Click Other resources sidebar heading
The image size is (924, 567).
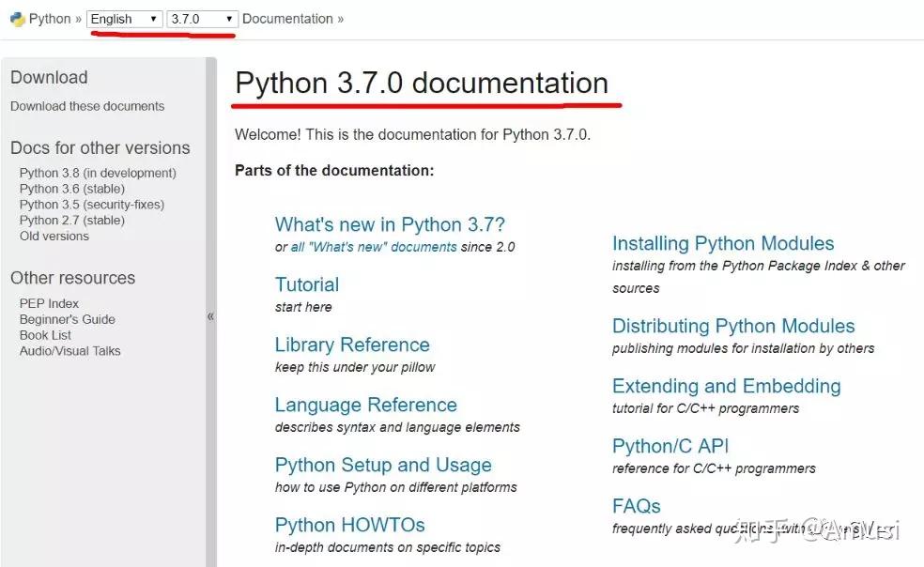click(x=72, y=278)
